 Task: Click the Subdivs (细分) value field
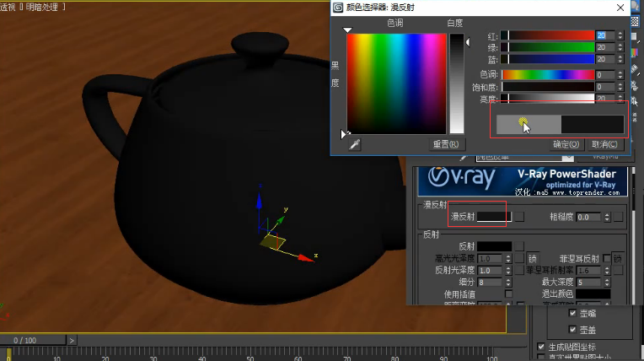tap(491, 283)
